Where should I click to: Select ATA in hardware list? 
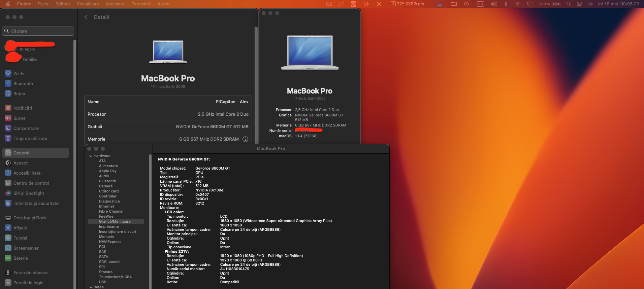tap(102, 161)
